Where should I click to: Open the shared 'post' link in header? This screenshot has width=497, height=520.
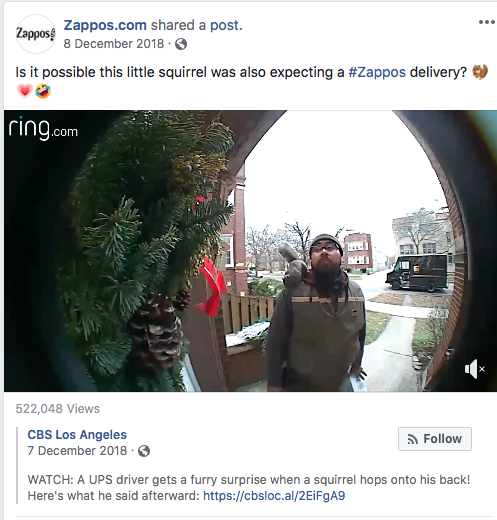click(x=224, y=25)
